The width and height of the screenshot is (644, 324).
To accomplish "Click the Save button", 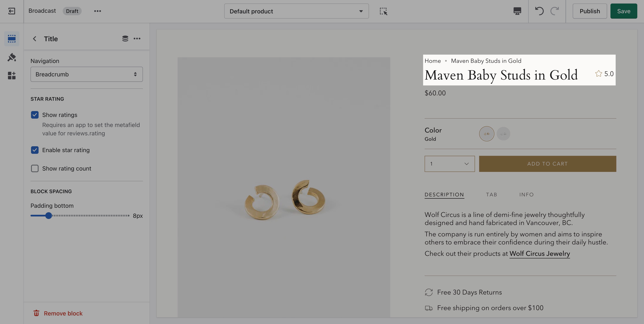I will click(624, 11).
